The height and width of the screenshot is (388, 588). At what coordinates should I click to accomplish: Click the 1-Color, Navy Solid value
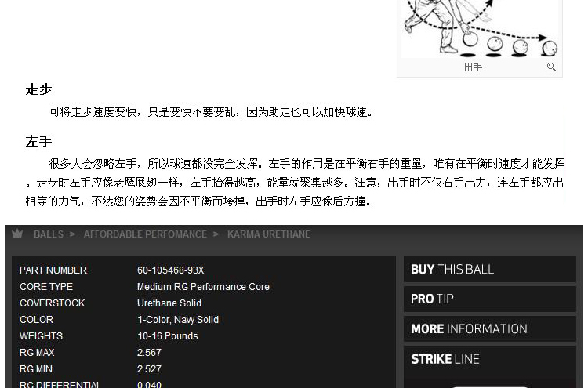178,320
